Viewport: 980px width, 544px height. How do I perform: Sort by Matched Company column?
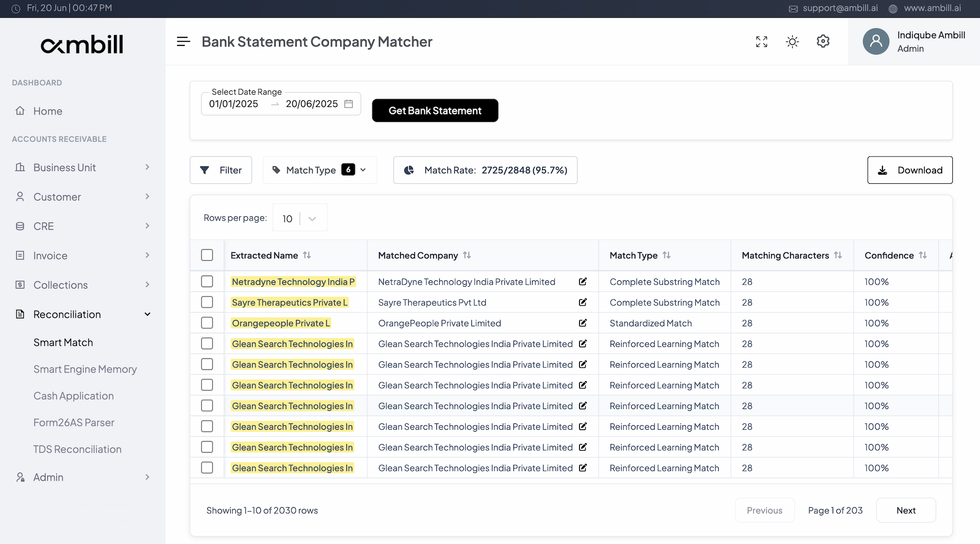[467, 255]
